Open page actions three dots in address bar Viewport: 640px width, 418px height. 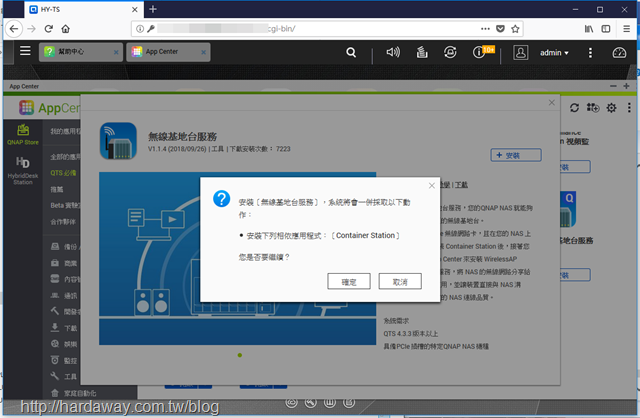pyautogui.click(x=485, y=29)
